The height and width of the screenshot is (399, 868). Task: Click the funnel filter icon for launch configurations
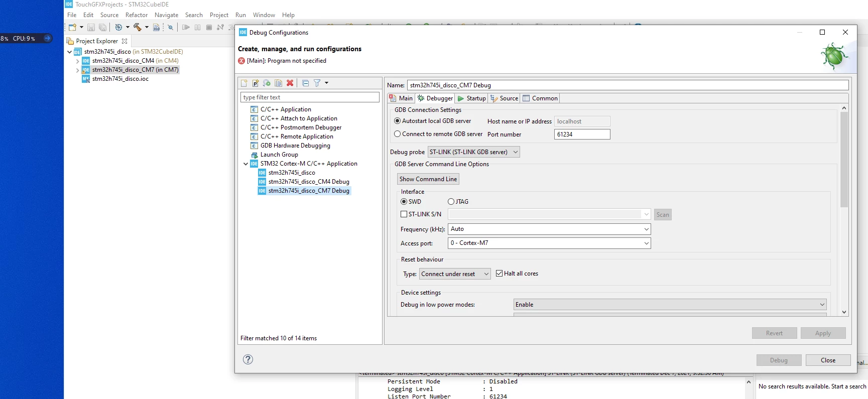317,83
